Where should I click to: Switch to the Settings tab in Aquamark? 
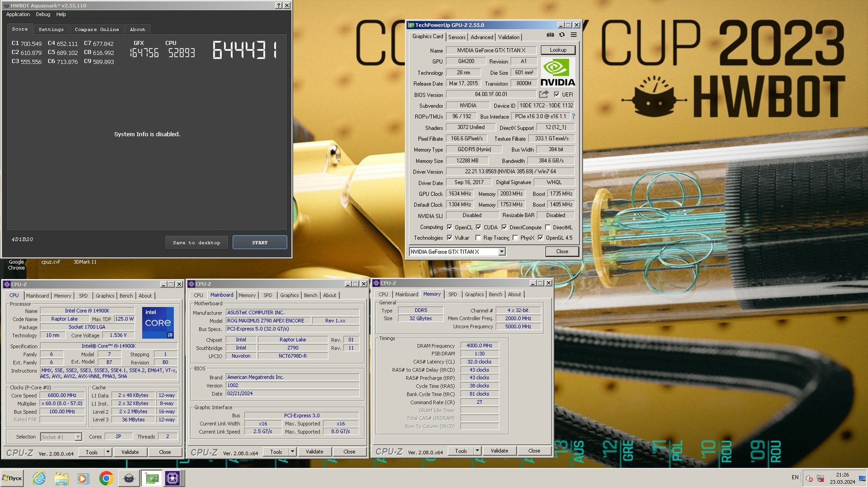click(51, 29)
